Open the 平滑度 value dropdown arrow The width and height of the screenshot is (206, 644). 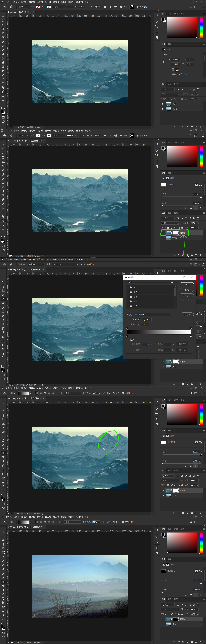pos(148,324)
